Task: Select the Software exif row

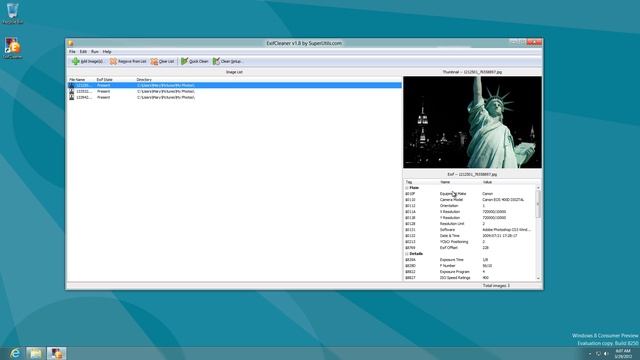Action: [469, 230]
